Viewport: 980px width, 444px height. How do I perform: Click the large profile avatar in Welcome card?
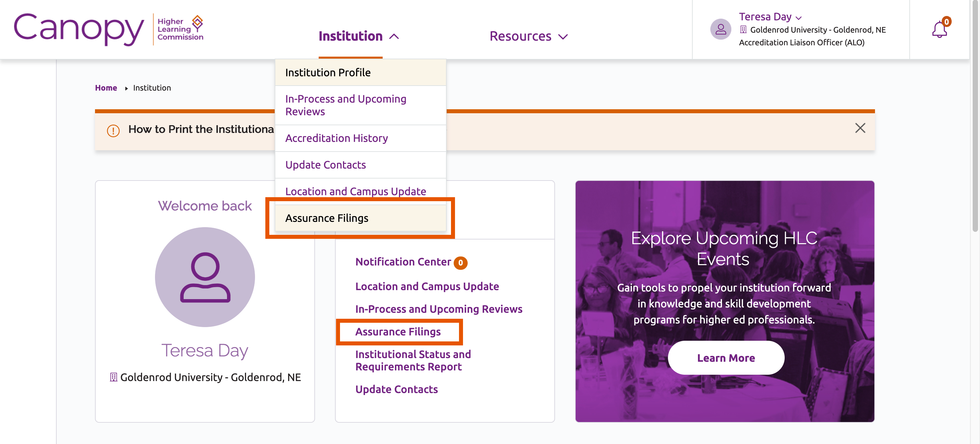(205, 277)
